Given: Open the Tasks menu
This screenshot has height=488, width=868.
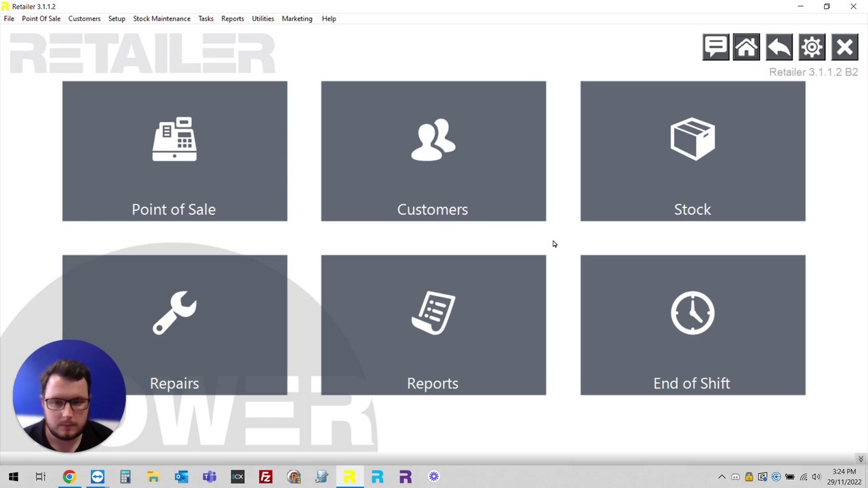Looking at the screenshot, I should click(205, 18).
